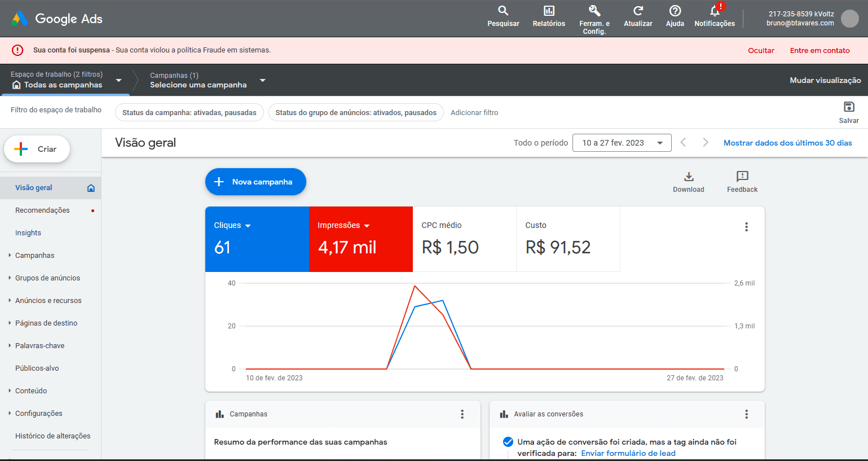Open the Pesquisar search icon

503,11
